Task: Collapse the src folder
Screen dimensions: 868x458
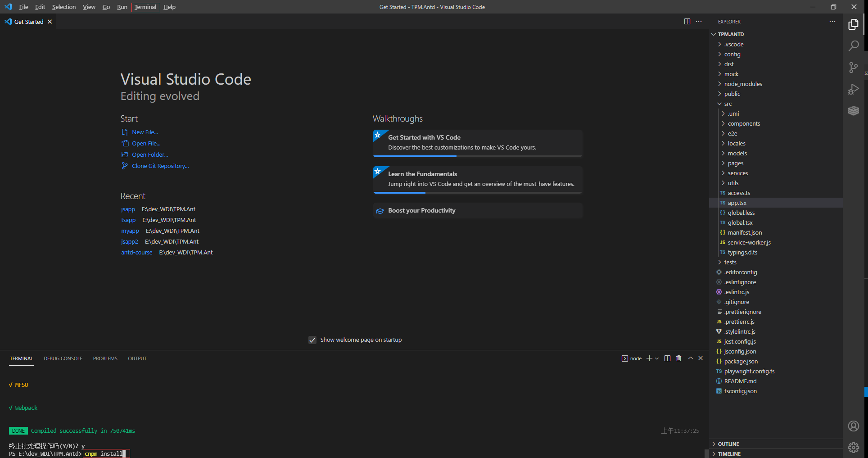Action: pyautogui.click(x=776, y=104)
